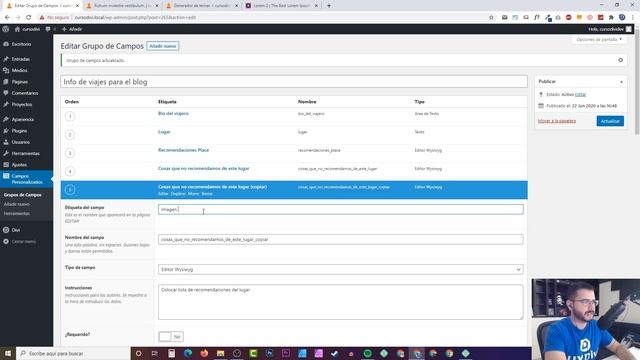
Task: Open Usuarios in the sidebar
Action: tap(20, 142)
